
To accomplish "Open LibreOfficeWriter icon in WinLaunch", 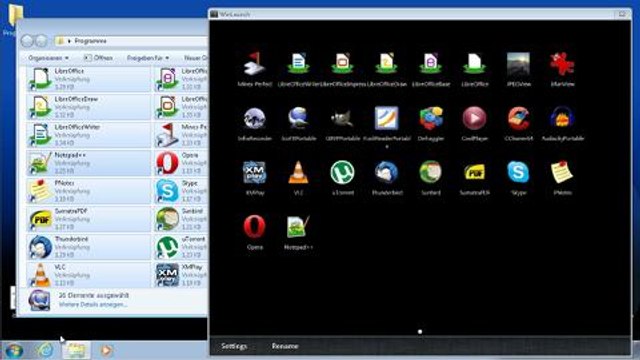I will [x=298, y=64].
